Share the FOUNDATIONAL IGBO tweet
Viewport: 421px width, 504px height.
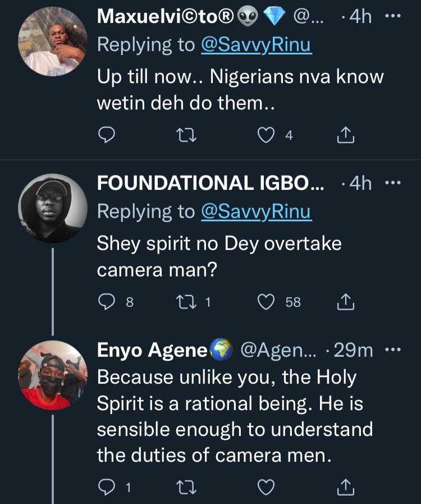[x=346, y=302]
